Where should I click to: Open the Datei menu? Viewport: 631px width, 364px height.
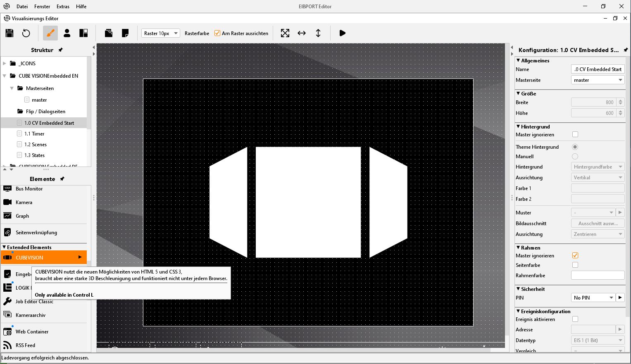point(22,7)
